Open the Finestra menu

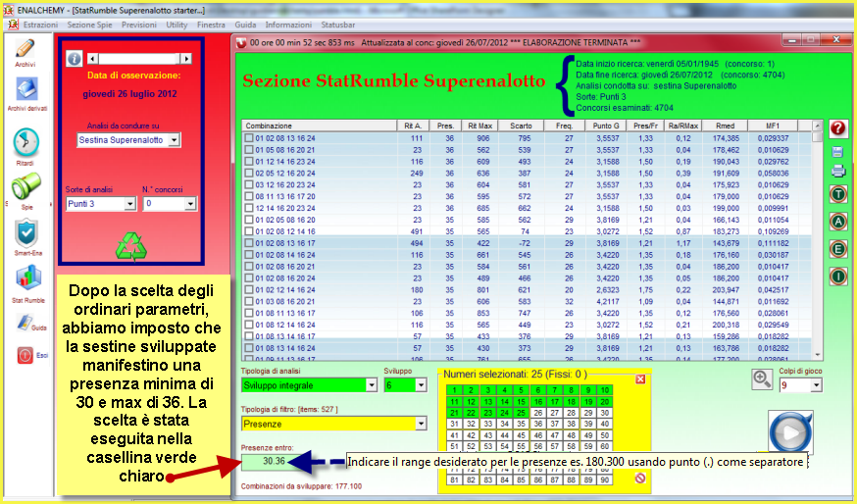point(211,25)
